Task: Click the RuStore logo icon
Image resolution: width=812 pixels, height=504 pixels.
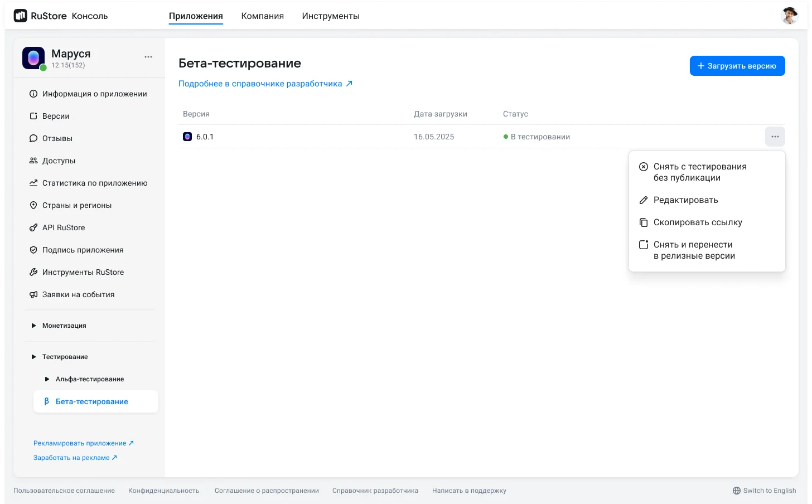Action: coord(20,16)
